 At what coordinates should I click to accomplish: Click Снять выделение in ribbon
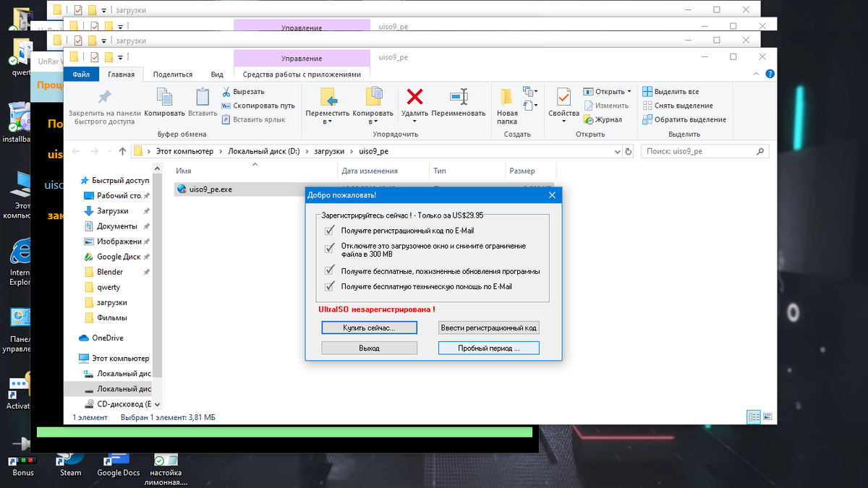click(x=678, y=106)
